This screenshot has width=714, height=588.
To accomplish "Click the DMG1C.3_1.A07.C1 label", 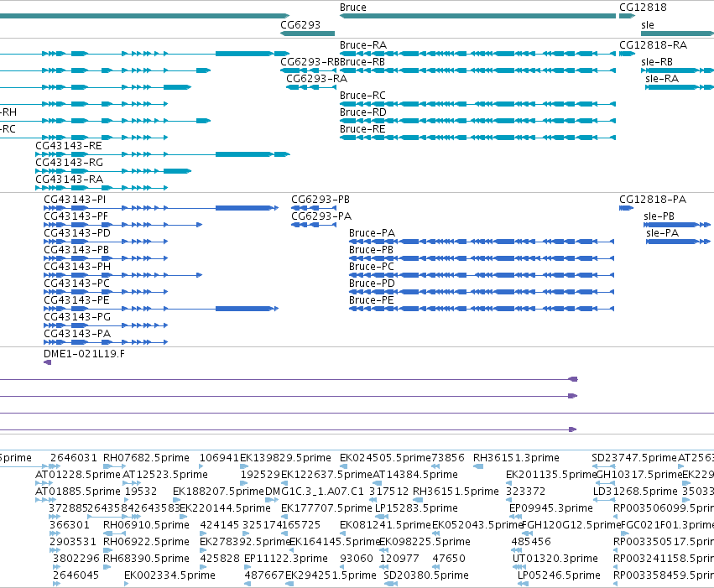I will [x=315, y=492].
